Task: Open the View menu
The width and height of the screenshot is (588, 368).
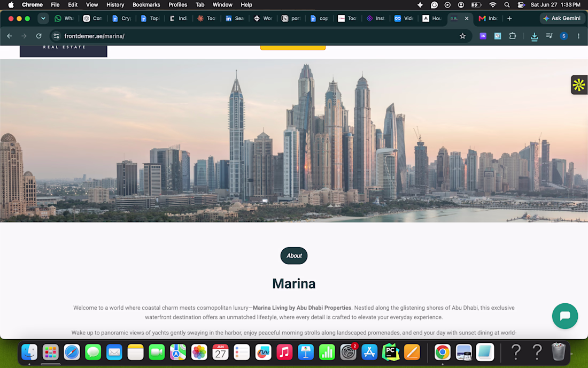Action: [x=92, y=5]
